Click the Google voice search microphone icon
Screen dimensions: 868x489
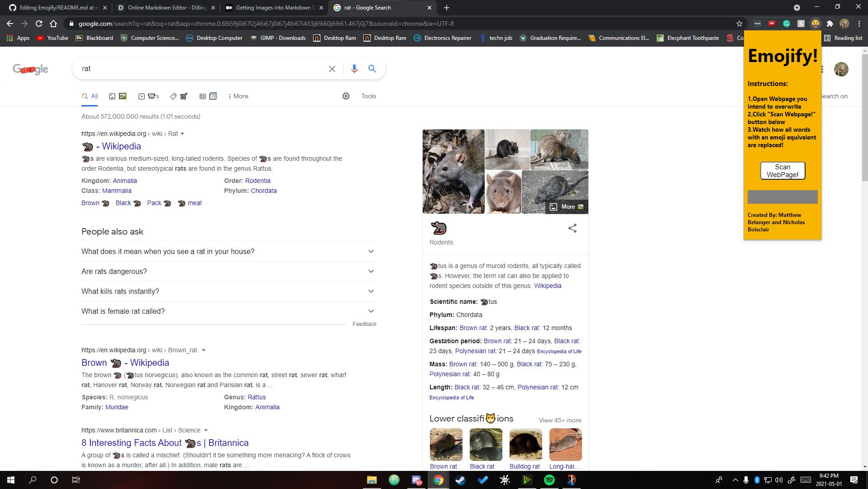pos(354,68)
